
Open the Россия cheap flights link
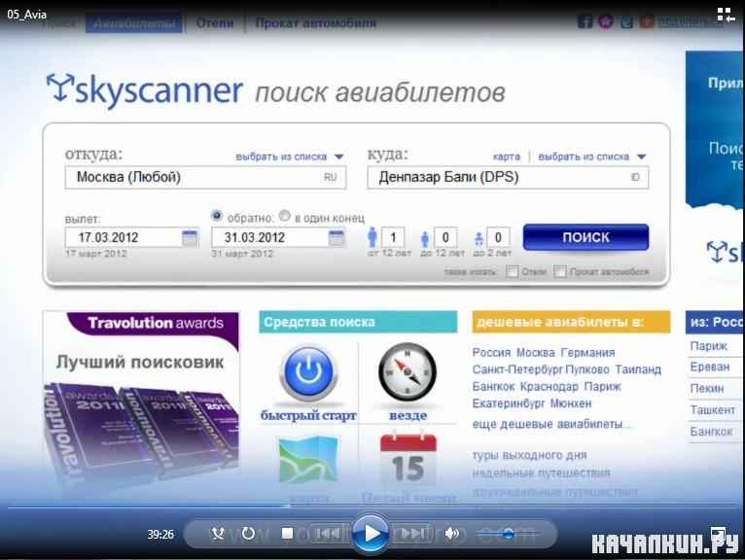(491, 353)
